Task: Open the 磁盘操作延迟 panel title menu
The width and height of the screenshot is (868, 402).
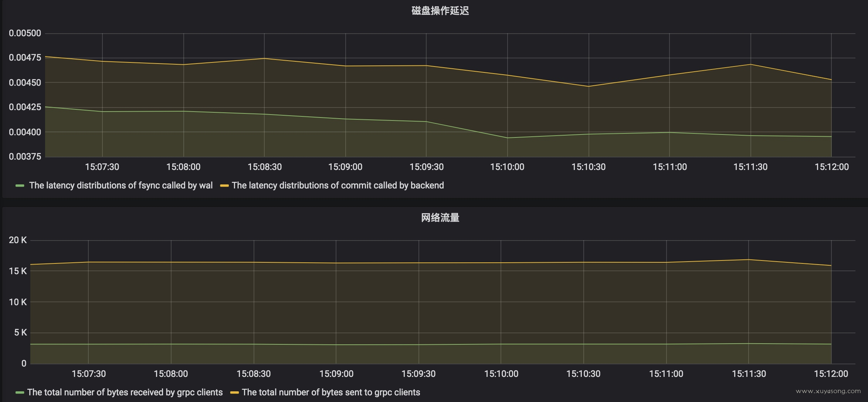Action: coord(440,11)
